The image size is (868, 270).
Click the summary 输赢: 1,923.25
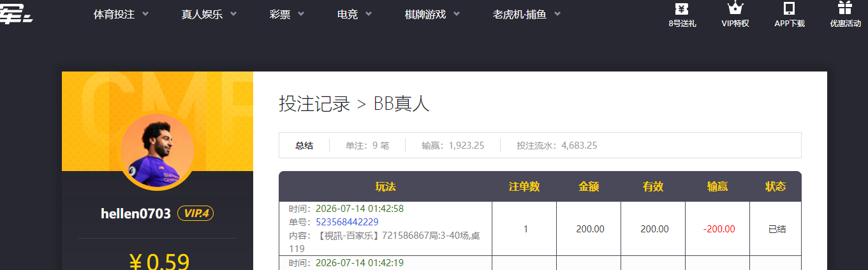[x=453, y=146]
